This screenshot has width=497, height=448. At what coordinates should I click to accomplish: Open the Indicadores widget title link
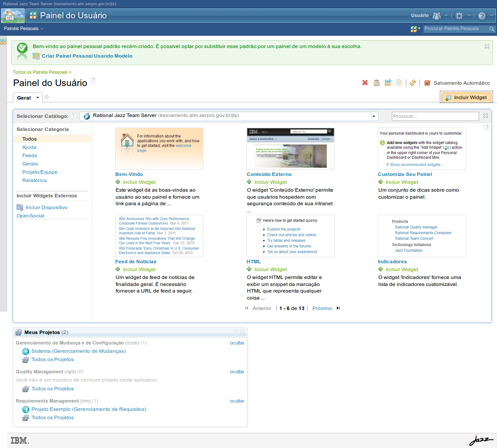pyautogui.click(x=392, y=262)
